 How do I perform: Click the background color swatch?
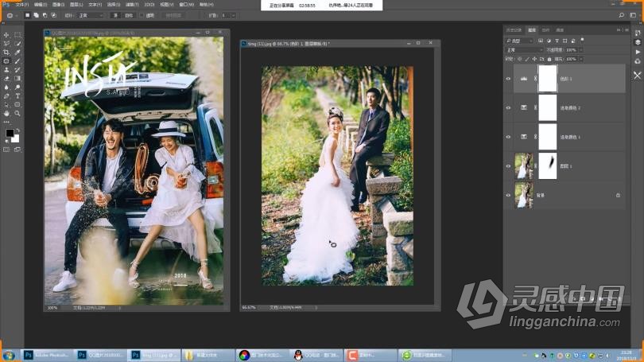pos(16,139)
